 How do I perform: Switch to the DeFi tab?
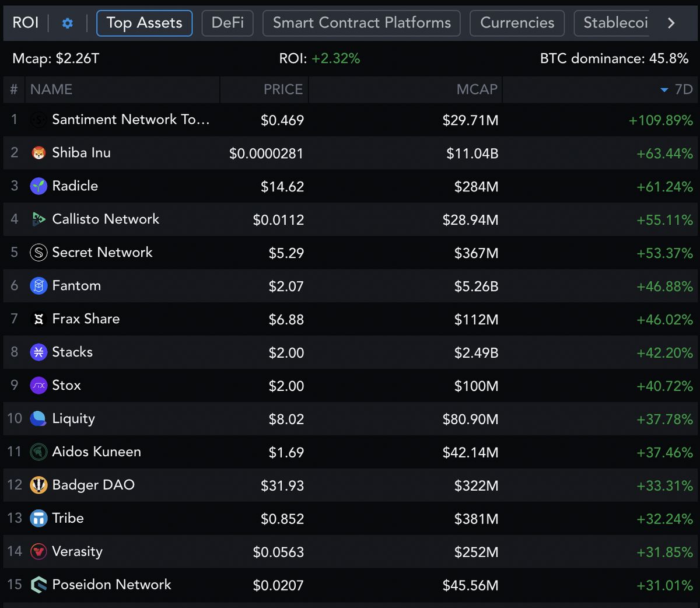(228, 23)
